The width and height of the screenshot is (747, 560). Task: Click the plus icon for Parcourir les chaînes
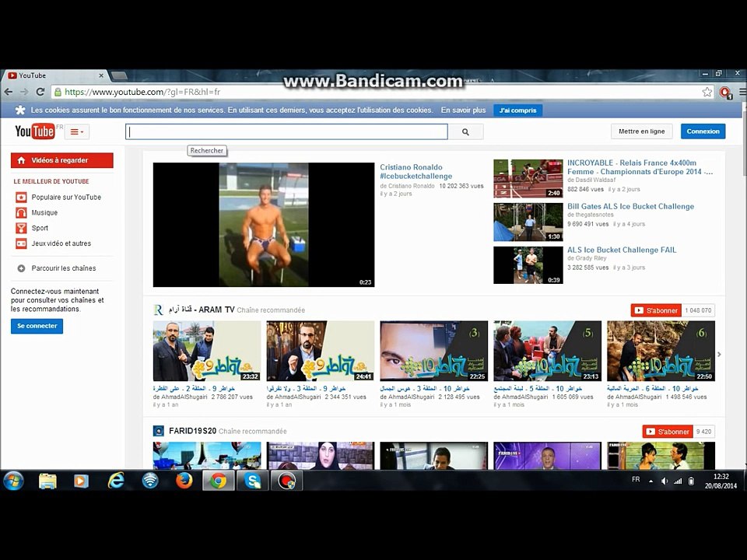21,268
